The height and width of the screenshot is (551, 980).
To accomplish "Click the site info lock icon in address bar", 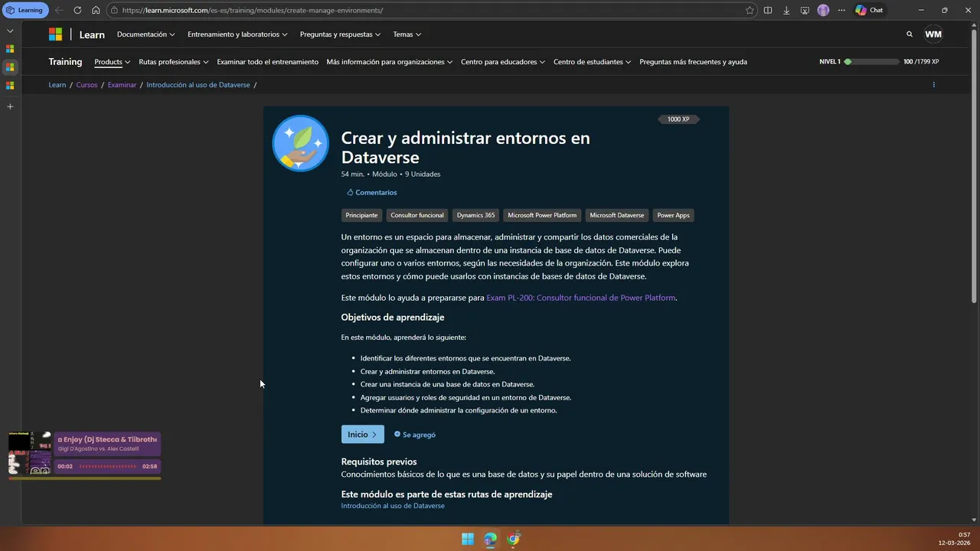I will pyautogui.click(x=114, y=10).
